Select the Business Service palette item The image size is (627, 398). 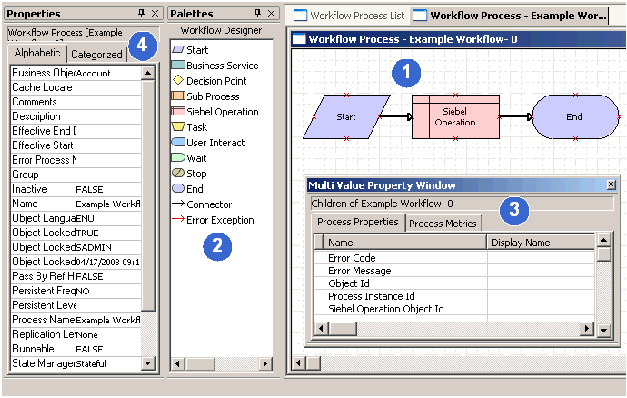point(215,65)
